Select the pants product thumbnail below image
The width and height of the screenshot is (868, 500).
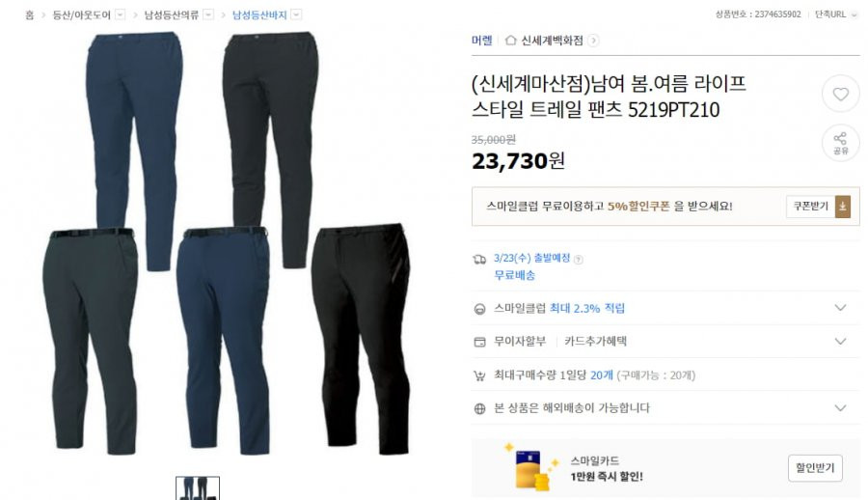click(x=198, y=488)
